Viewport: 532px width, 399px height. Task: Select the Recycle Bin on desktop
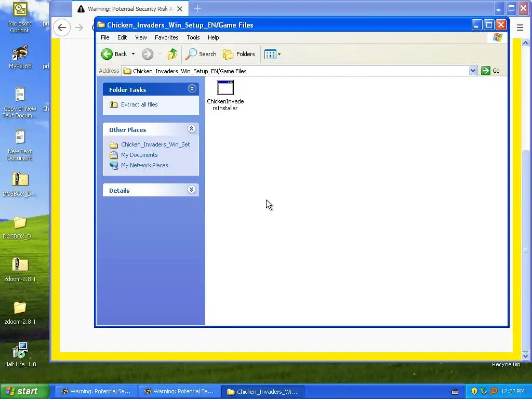506,364
